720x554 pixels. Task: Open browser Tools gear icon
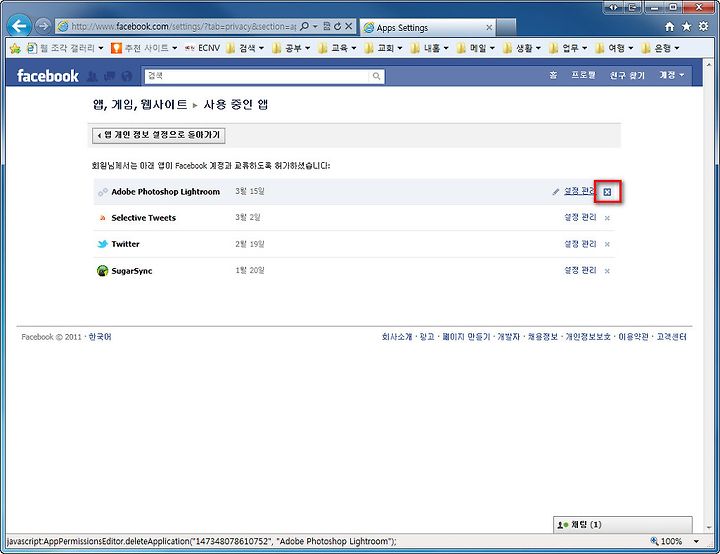(703, 27)
